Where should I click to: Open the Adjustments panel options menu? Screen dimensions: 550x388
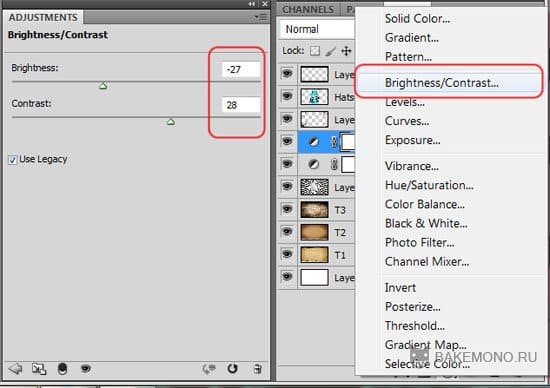click(261, 17)
